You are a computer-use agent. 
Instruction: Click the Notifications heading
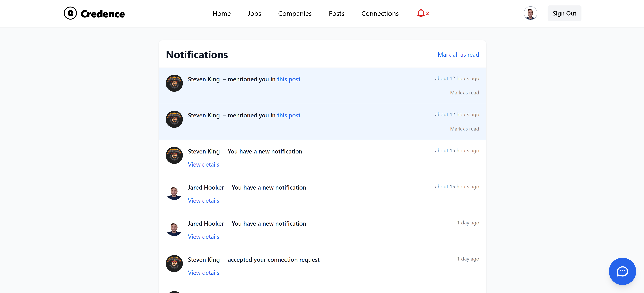point(197,55)
